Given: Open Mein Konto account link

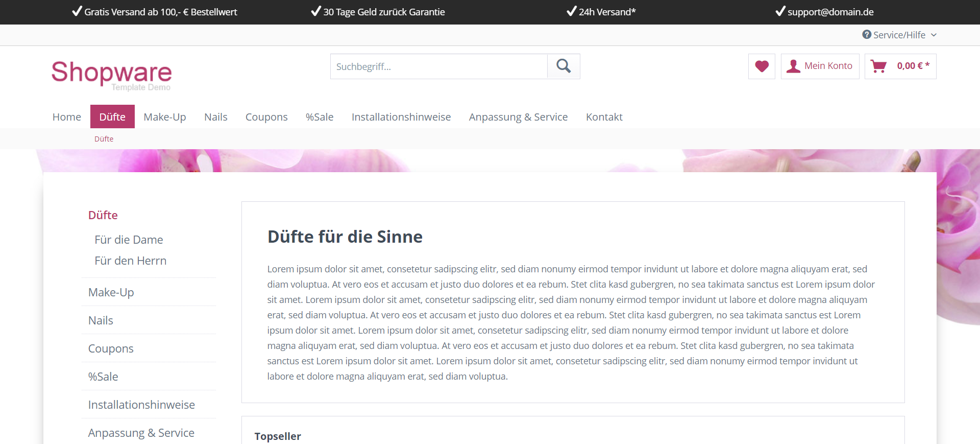Looking at the screenshot, I should coord(820,66).
